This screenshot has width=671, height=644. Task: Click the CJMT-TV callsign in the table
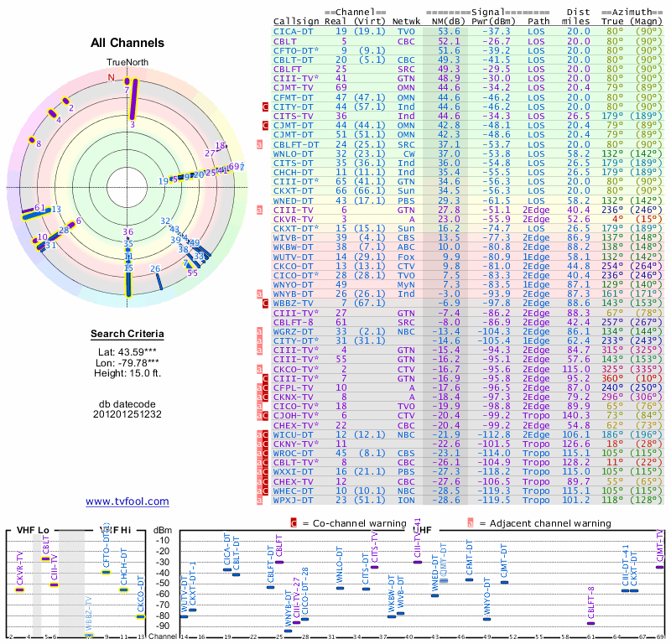[x=293, y=88]
